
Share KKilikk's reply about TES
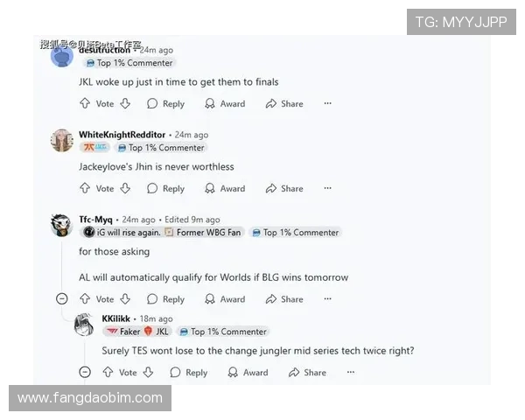[307, 372]
